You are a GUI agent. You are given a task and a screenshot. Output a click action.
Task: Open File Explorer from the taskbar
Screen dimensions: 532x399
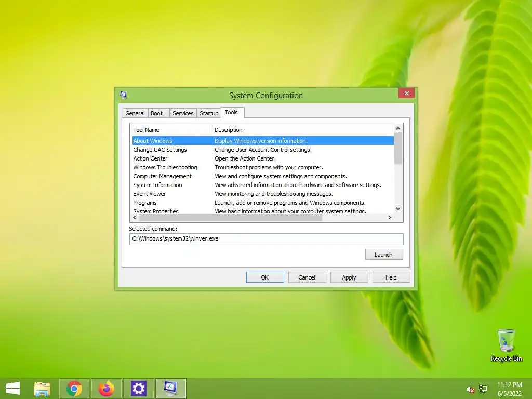click(x=42, y=389)
